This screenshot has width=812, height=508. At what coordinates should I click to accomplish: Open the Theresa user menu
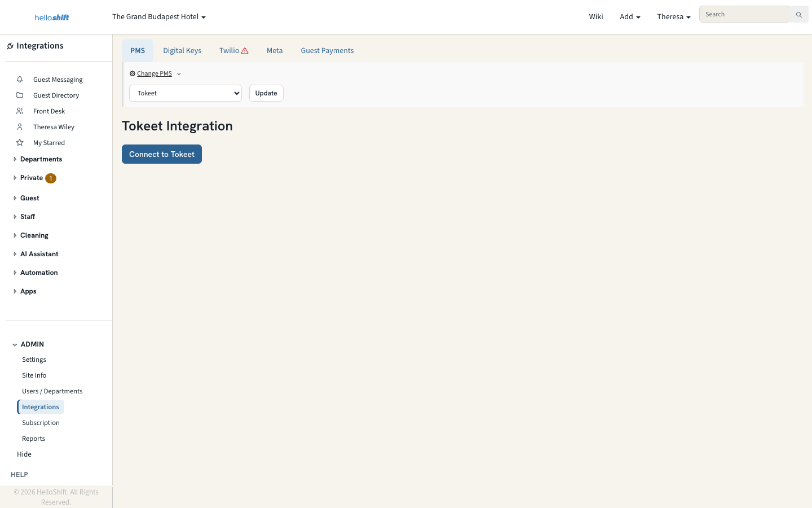click(674, 17)
